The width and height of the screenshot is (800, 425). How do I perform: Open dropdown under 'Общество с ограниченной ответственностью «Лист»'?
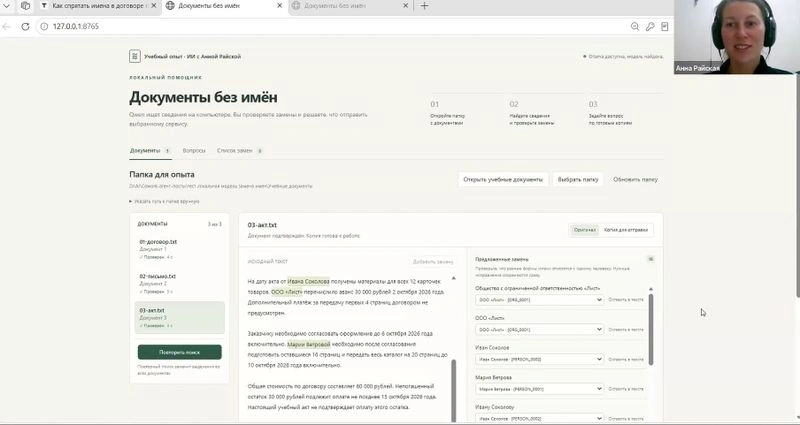pos(540,300)
